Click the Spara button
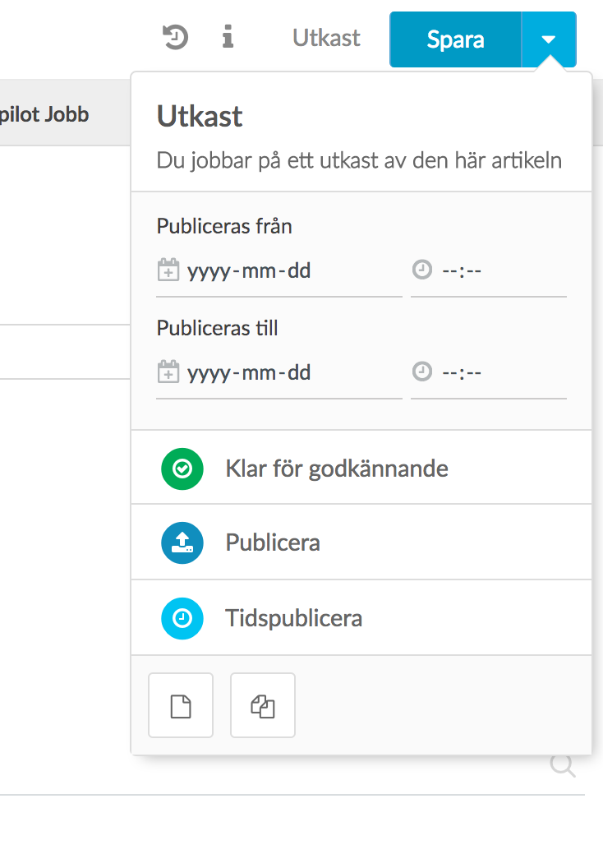Viewport: 603px width, 868px height. (454, 39)
